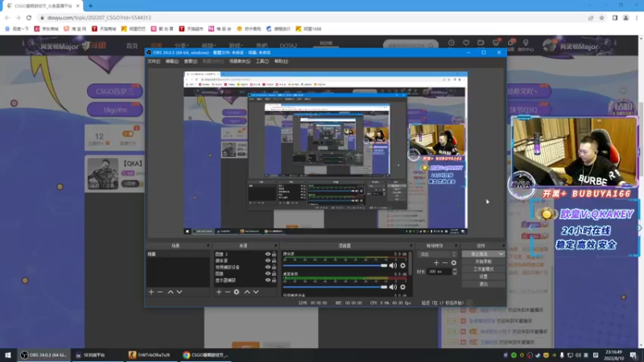644x362 pixels.
Task: Pop out Transitions dock panel icon
Action: [x=456, y=245]
